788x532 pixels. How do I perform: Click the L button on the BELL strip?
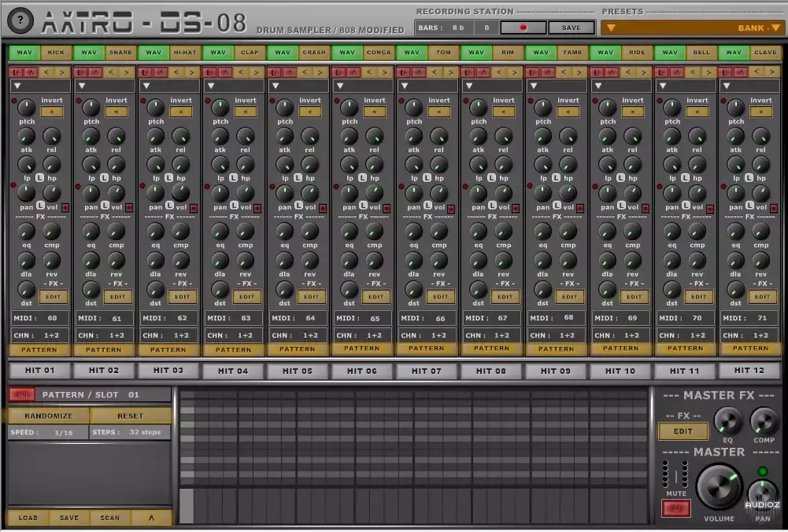click(661, 73)
